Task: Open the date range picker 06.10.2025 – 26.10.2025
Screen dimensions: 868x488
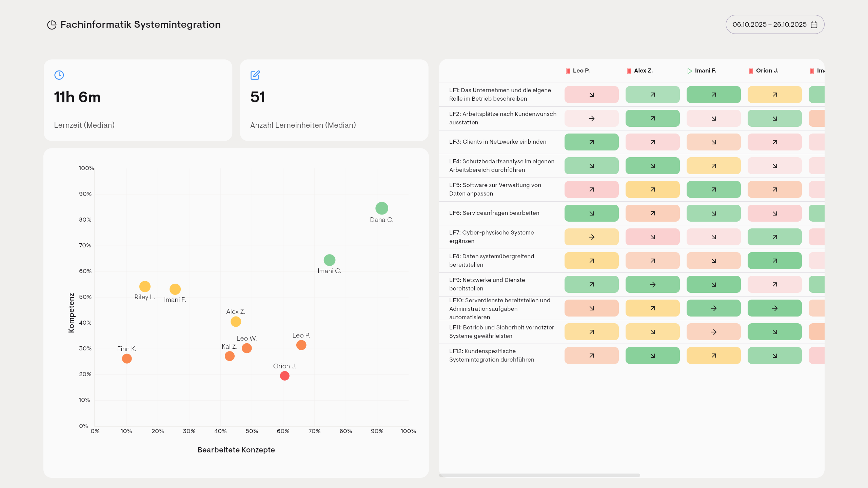Action: click(x=770, y=24)
